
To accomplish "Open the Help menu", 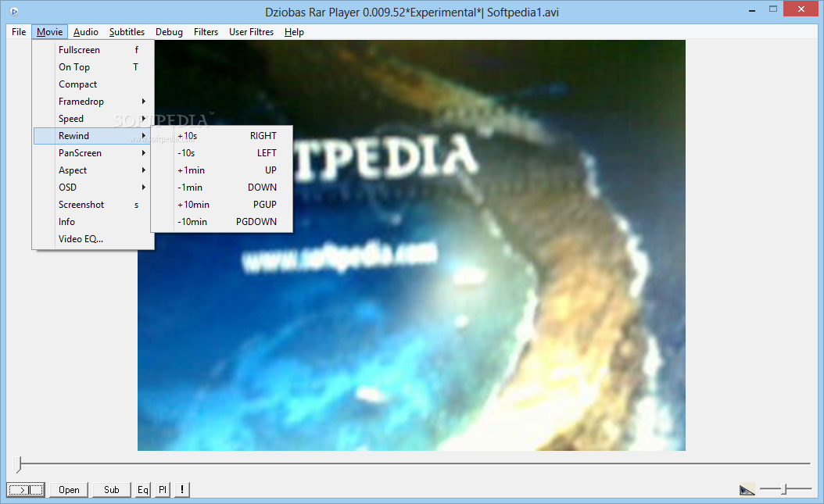I will (294, 32).
